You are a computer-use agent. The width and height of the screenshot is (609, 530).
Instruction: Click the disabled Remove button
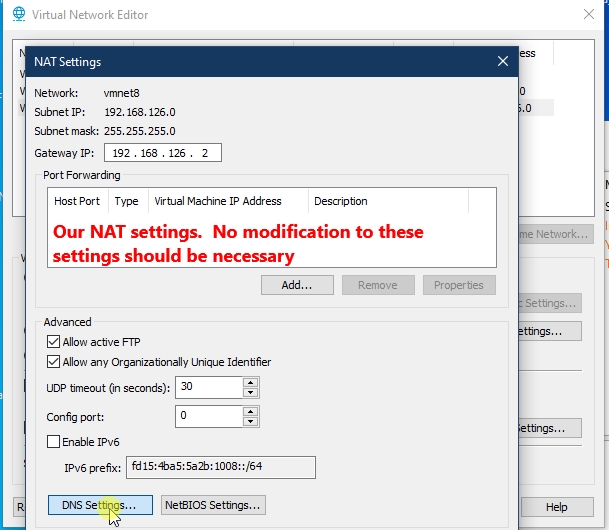378,285
